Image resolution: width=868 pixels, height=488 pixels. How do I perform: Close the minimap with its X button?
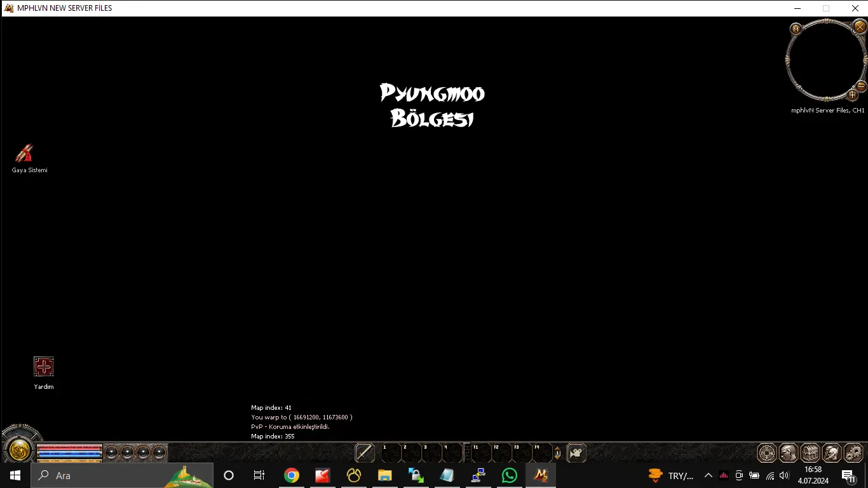(859, 27)
